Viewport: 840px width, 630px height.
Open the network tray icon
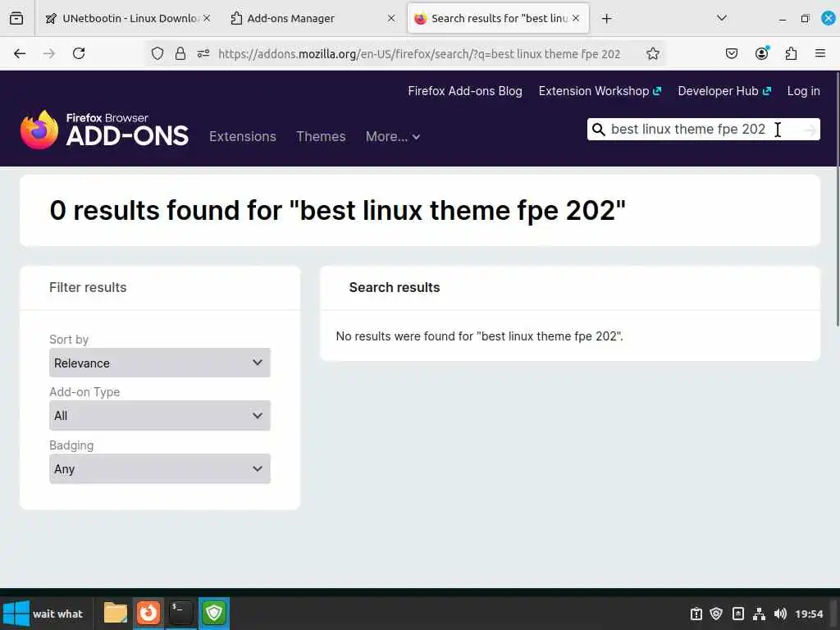[x=759, y=614]
